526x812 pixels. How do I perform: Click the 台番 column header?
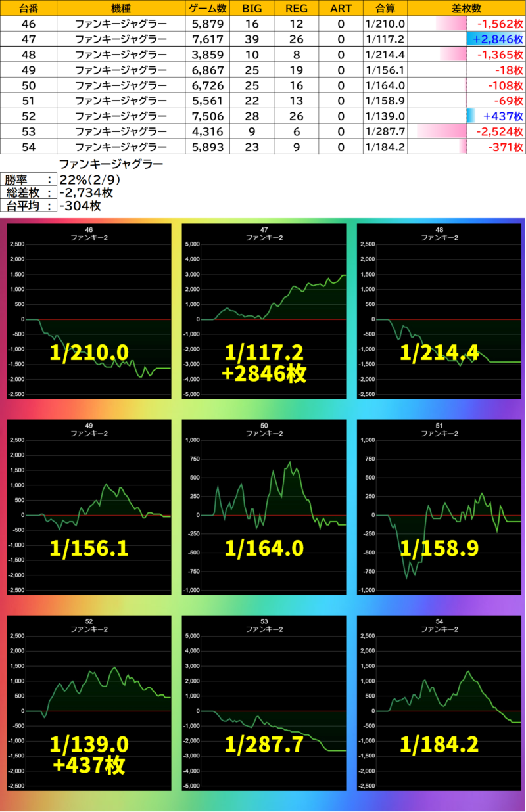pos(29,9)
